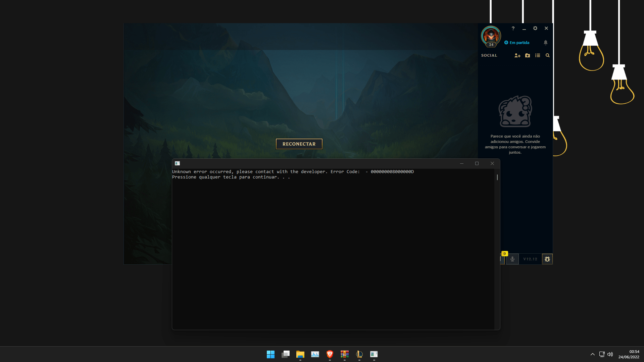644x362 pixels.
Task: Minimize the League client window
Action: (524, 29)
